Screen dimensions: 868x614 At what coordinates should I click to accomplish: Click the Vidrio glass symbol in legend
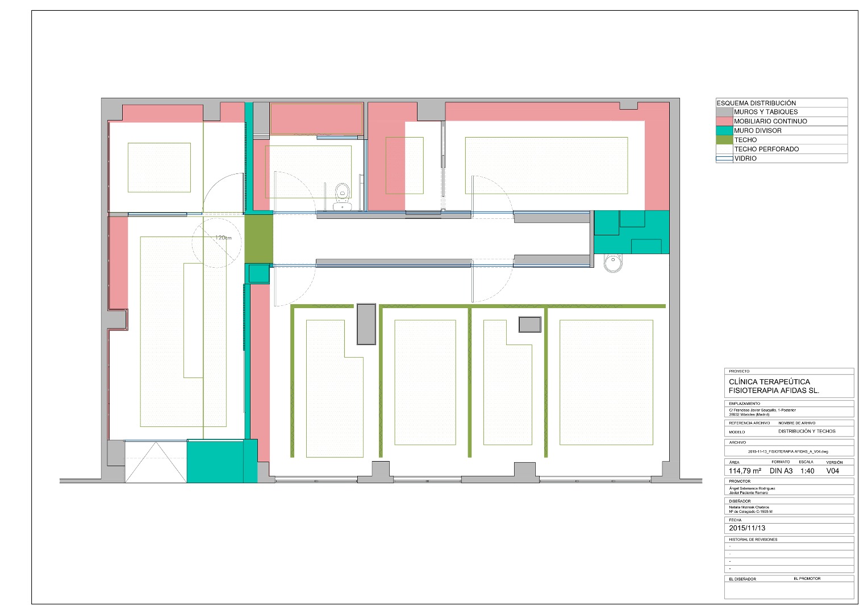[x=724, y=159]
